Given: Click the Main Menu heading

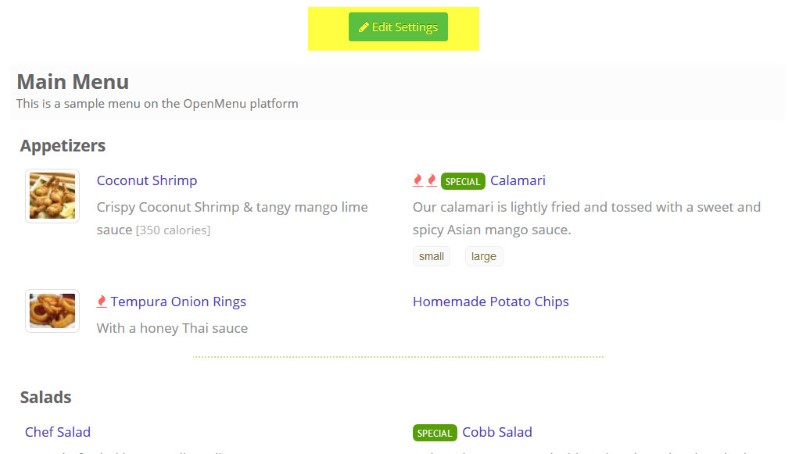Looking at the screenshot, I should point(73,82).
